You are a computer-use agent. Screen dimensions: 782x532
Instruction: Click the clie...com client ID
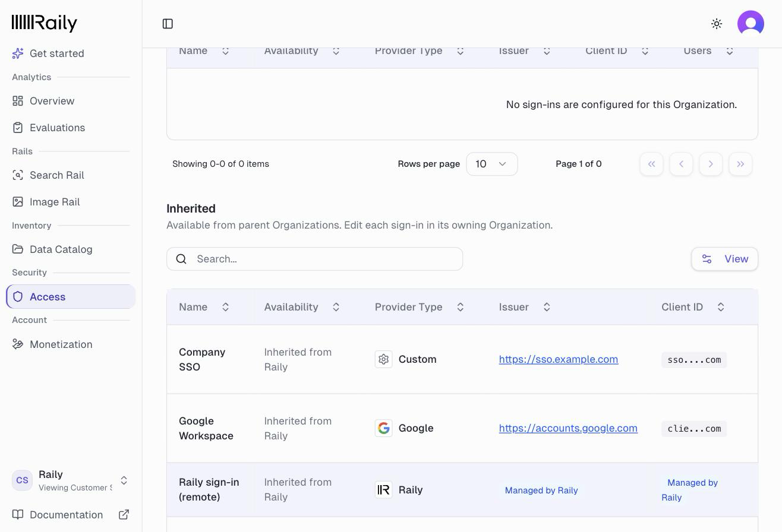pyautogui.click(x=694, y=429)
